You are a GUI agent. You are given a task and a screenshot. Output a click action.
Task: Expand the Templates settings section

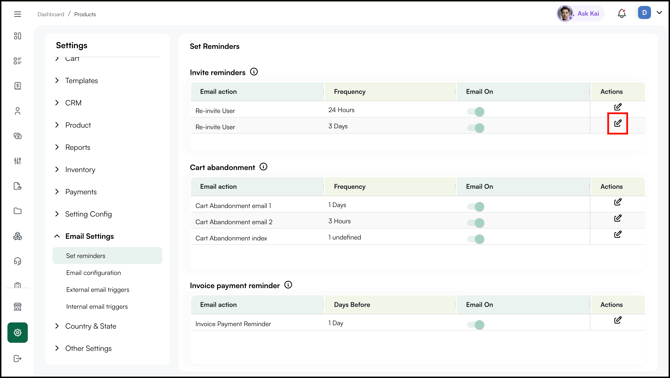click(77, 81)
